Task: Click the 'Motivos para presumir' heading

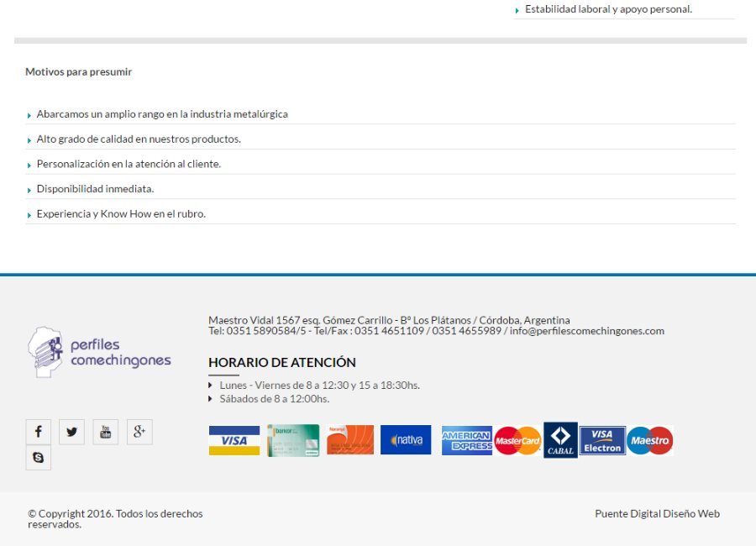Action: (x=79, y=72)
